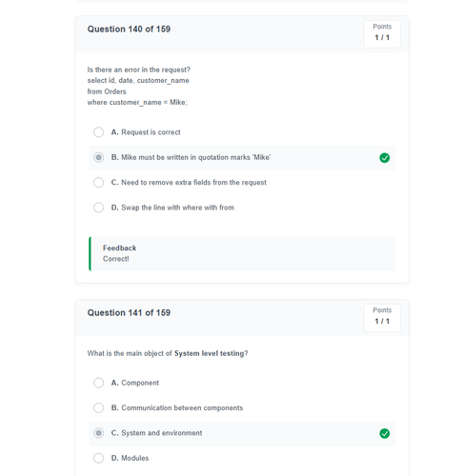Choose Communication between components option
This screenshot has width=462, height=476.
coord(98,407)
